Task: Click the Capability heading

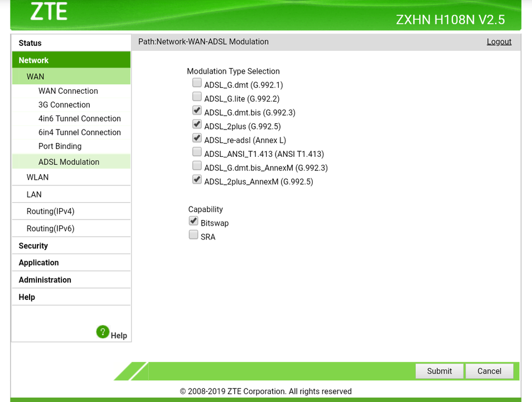Action: pos(206,209)
